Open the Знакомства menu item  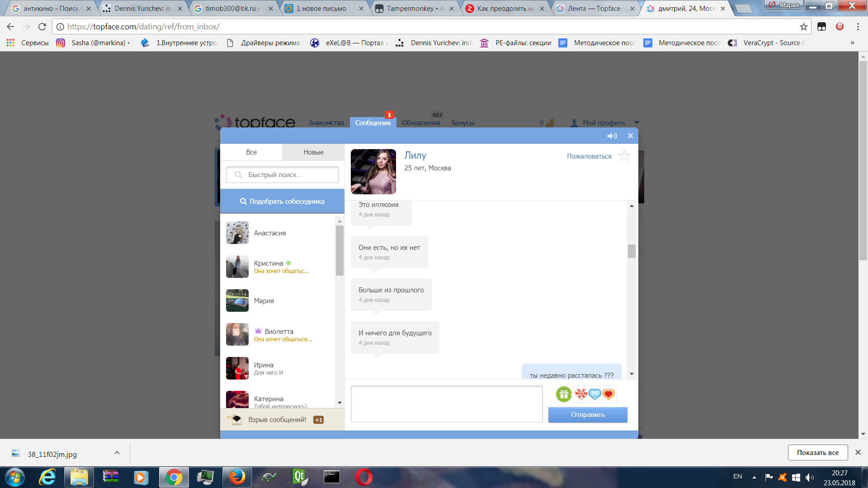click(326, 123)
